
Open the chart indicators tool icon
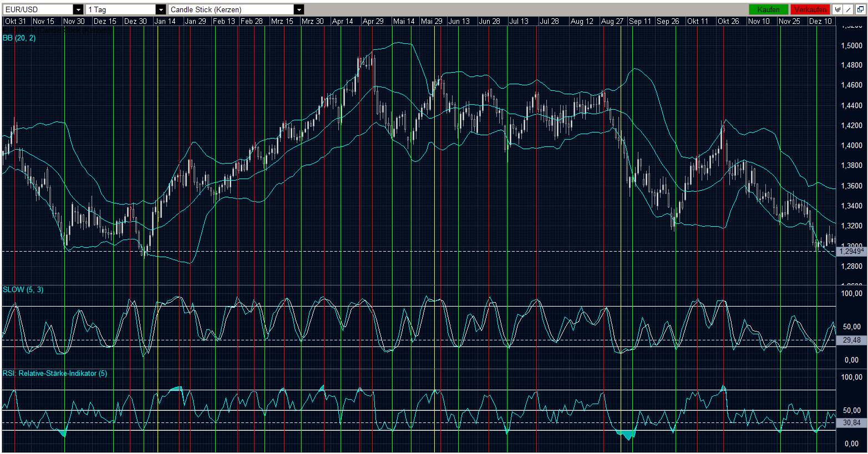837,9
